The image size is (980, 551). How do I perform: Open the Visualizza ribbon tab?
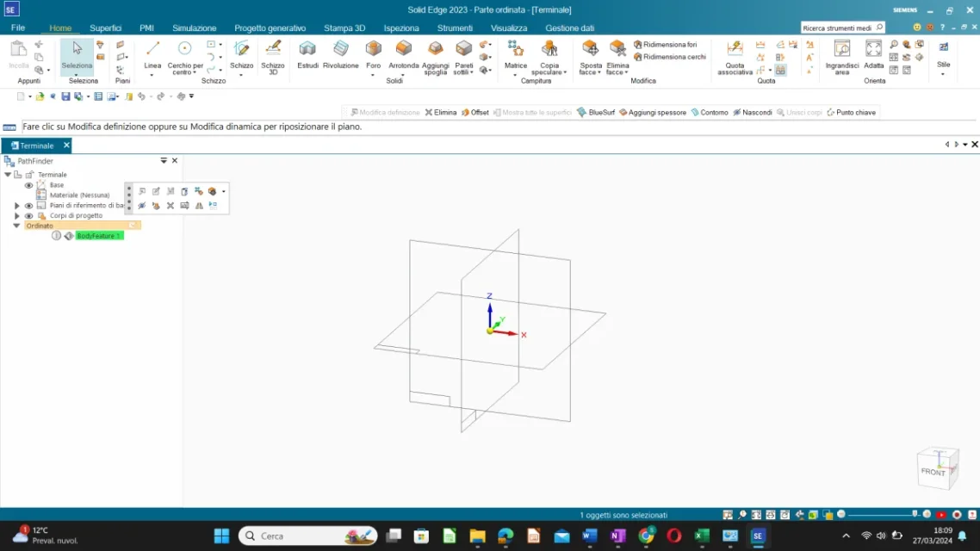(509, 28)
